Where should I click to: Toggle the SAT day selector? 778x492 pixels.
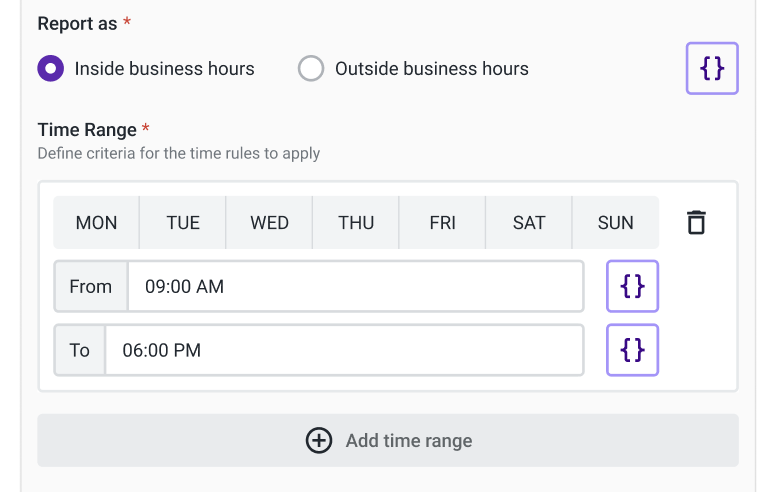[x=529, y=223]
